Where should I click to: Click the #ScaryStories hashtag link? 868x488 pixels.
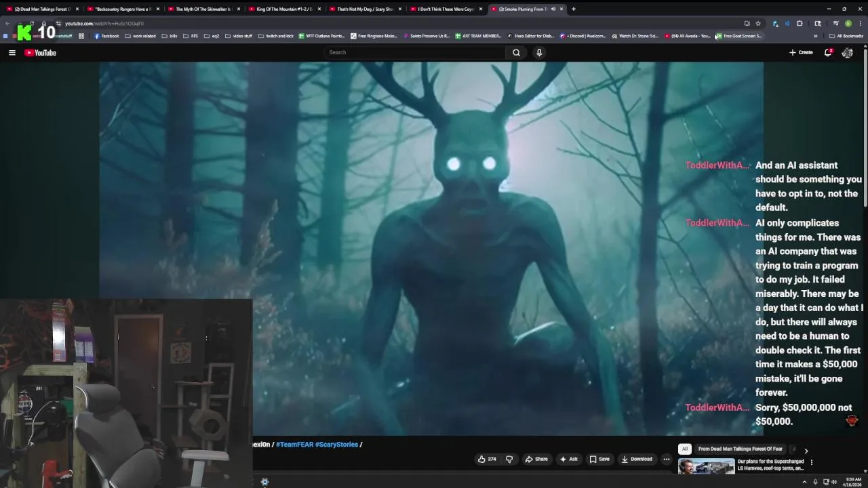(336, 445)
